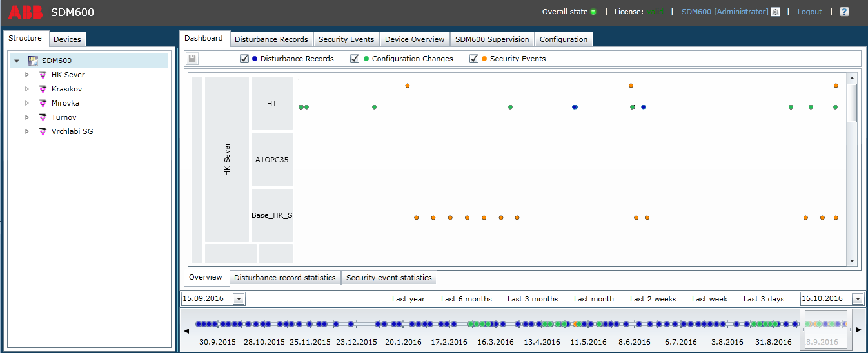Expand the Turnov tree node
Image resolution: width=868 pixels, height=353 pixels.
(x=27, y=117)
